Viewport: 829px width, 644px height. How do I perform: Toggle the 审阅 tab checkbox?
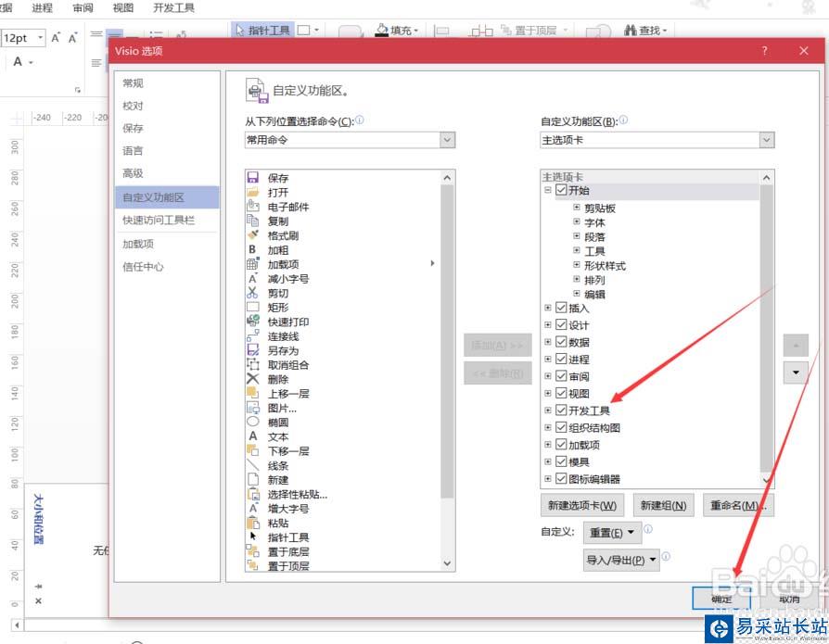[x=561, y=376]
